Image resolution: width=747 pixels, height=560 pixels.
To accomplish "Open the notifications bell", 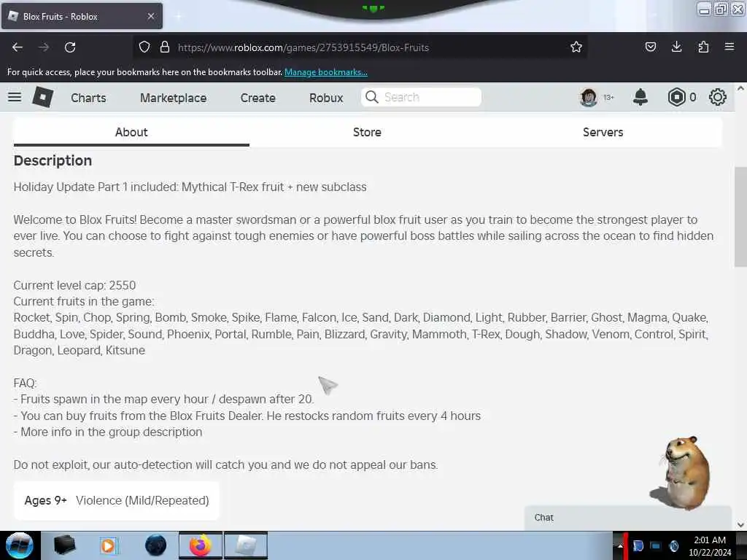I will [640, 97].
